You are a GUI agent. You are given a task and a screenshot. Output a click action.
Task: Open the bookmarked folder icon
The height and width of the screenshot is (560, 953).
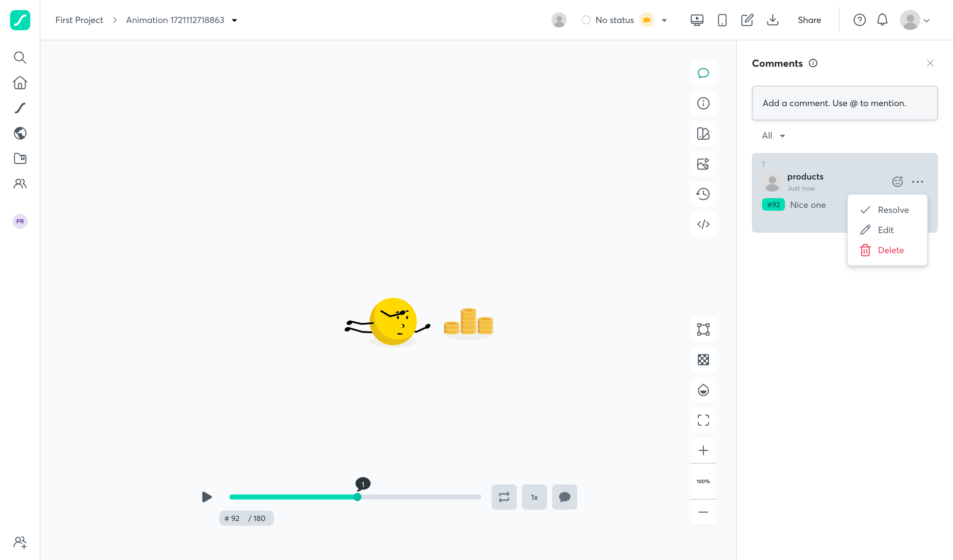click(x=20, y=158)
